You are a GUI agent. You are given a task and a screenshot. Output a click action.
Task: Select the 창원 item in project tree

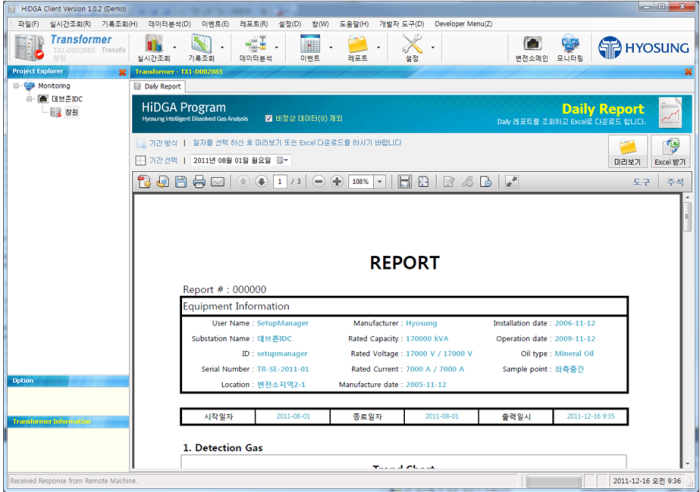coord(70,112)
